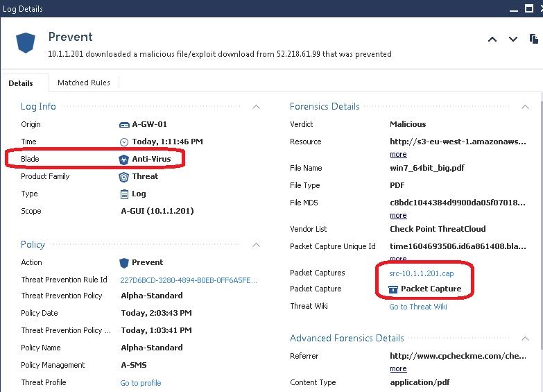The height and width of the screenshot is (392, 543).
Task: Collapse the Policy section
Action: pyautogui.click(x=257, y=245)
